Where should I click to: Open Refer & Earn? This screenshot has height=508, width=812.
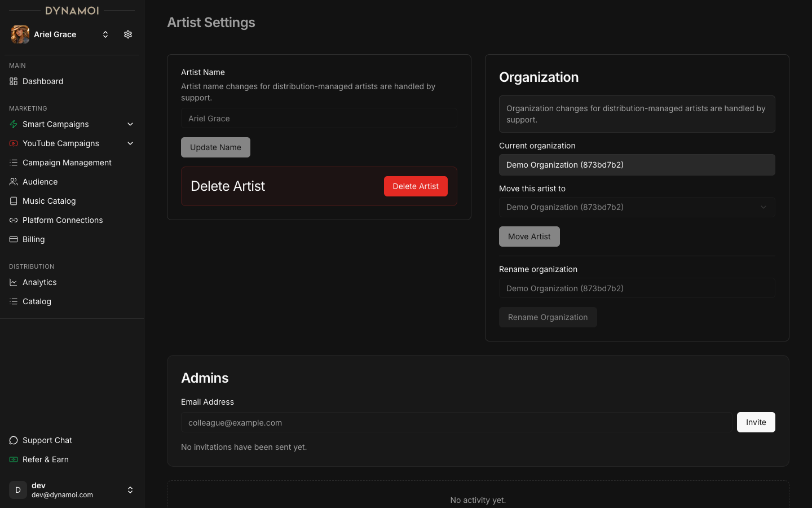(x=46, y=459)
